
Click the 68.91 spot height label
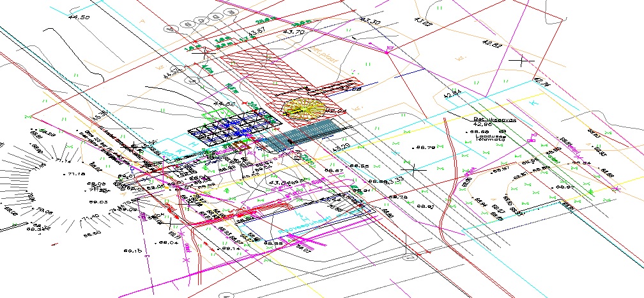pos(425,207)
